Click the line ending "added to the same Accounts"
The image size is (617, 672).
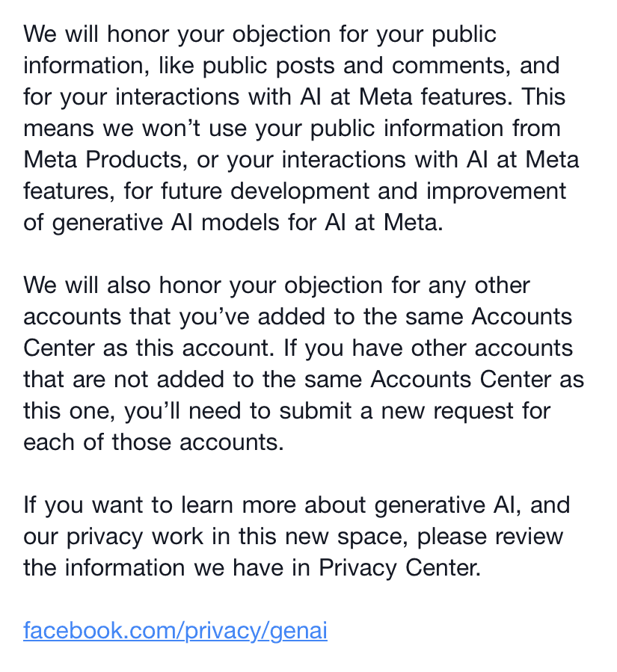pyautogui.click(x=298, y=317)
